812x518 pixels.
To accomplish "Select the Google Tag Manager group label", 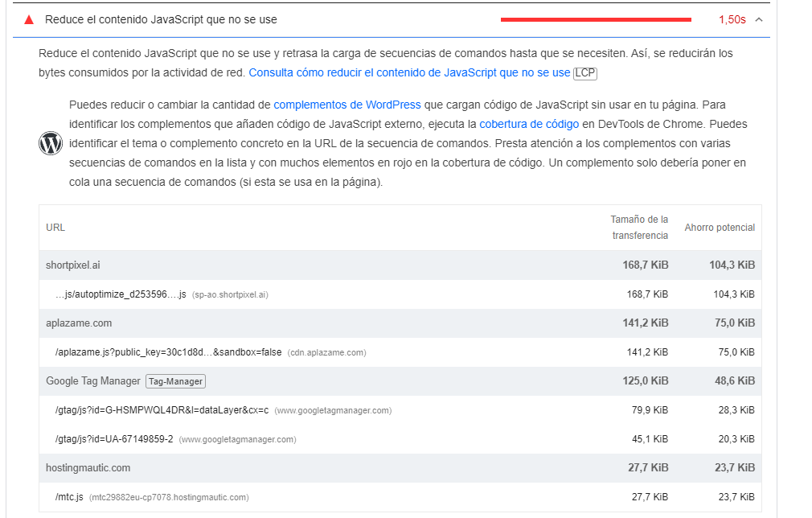I will pos(93,380).
